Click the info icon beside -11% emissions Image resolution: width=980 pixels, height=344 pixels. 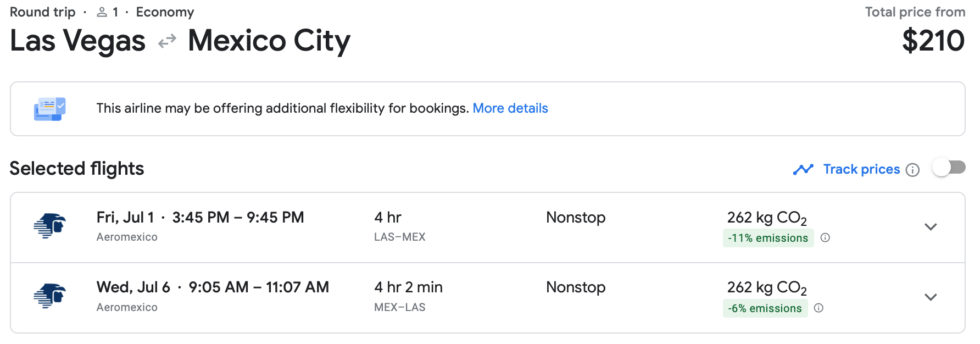825,238
